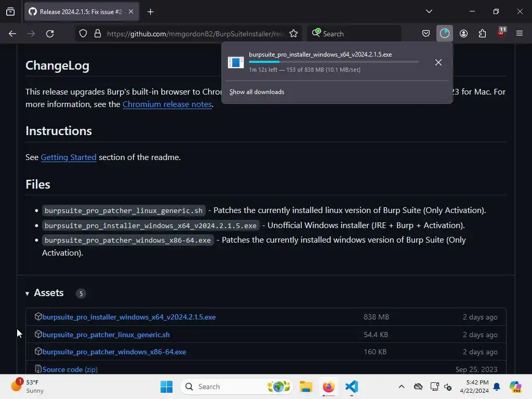Select burpsuite_pro_patcher_linux_generic.sh code text in Files
Image resolution: width=532 pixels, height=399 pixels.
124,210
